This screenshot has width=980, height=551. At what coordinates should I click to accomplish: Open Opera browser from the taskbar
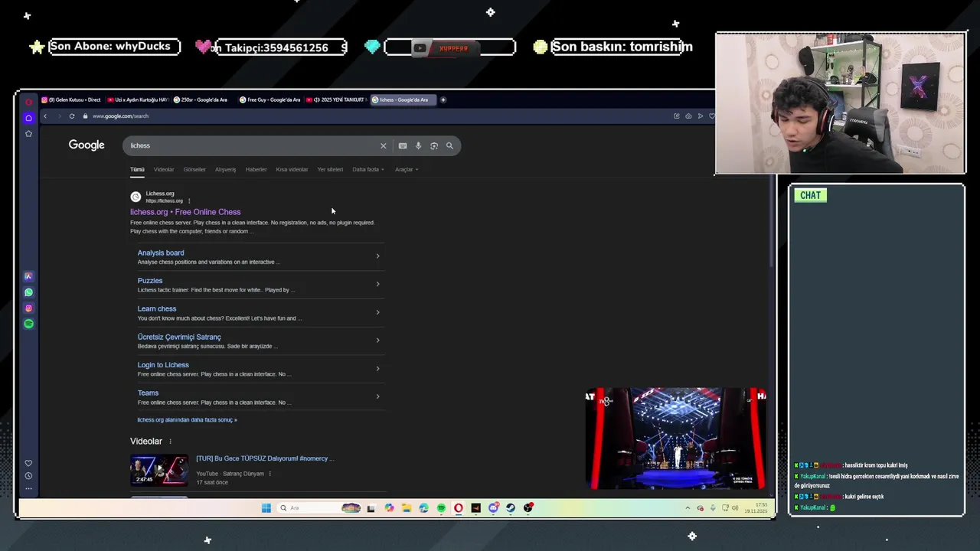tap(459, 508)
